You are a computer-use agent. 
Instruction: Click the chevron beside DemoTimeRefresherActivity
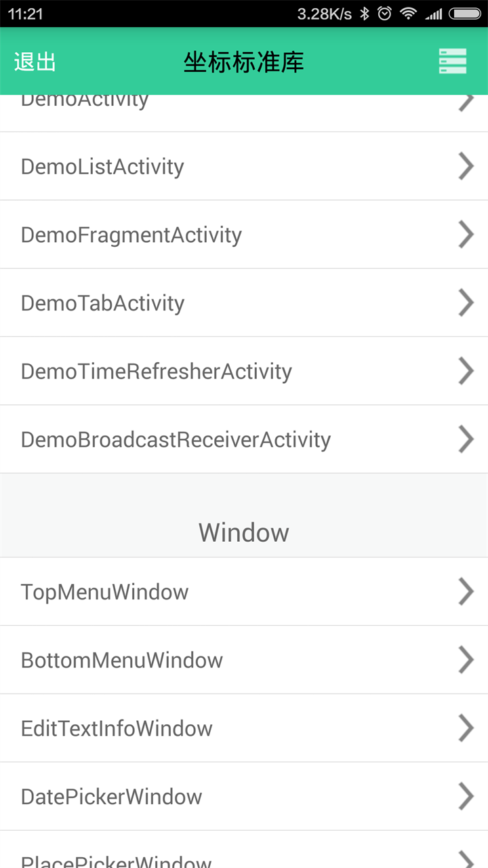pos(466,371)
